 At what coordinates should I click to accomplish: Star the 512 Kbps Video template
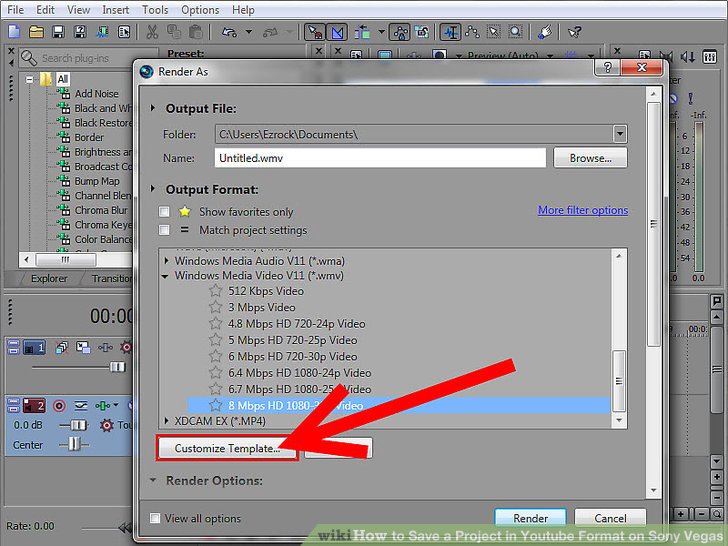pos(215,291)
